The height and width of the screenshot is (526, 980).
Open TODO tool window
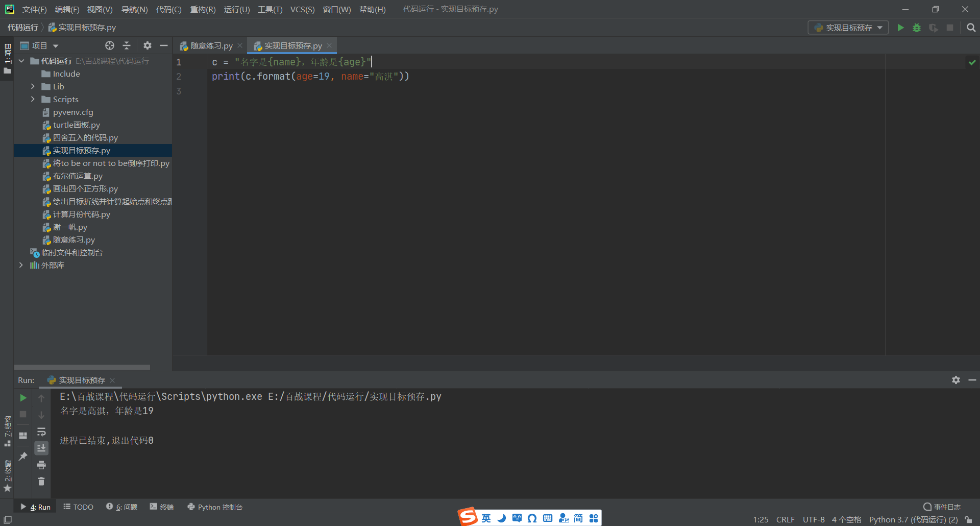(78, 507)
